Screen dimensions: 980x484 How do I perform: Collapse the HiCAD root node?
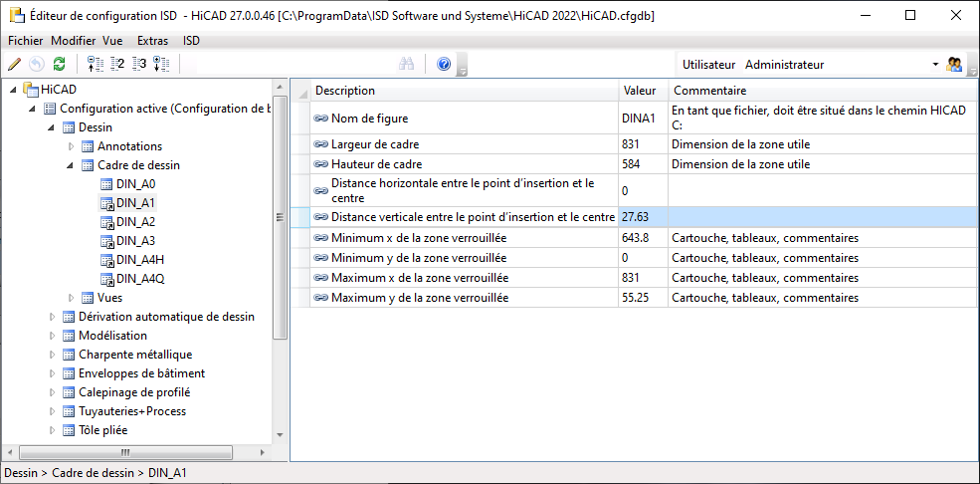pos(14,90)
